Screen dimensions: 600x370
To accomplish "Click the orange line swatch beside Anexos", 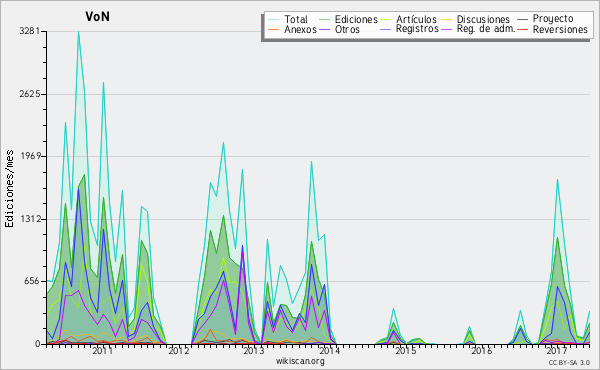I will click(274, 29).
